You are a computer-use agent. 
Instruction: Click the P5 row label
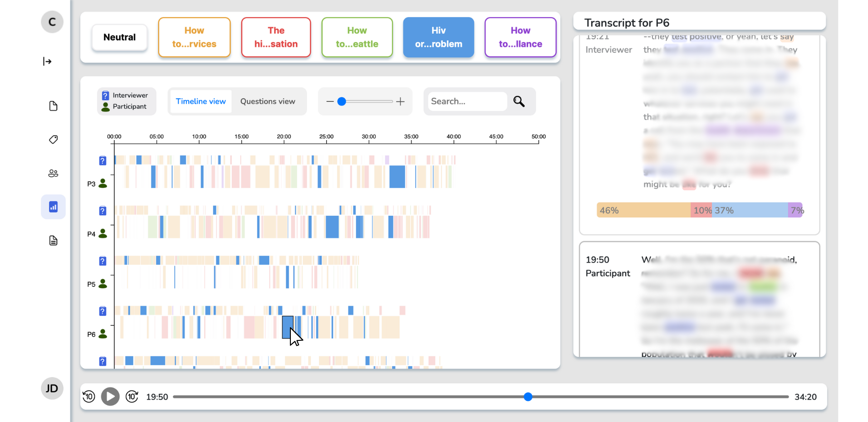[91, 284]
